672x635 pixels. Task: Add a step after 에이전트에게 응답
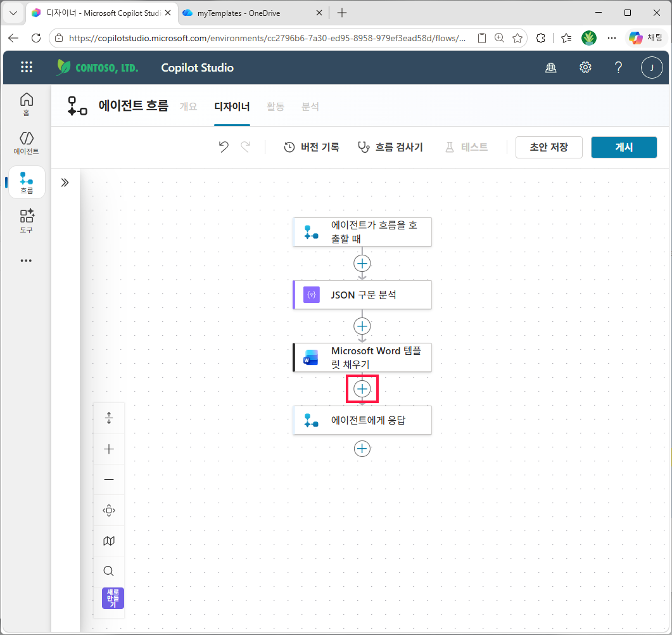(x=362, y=449)
